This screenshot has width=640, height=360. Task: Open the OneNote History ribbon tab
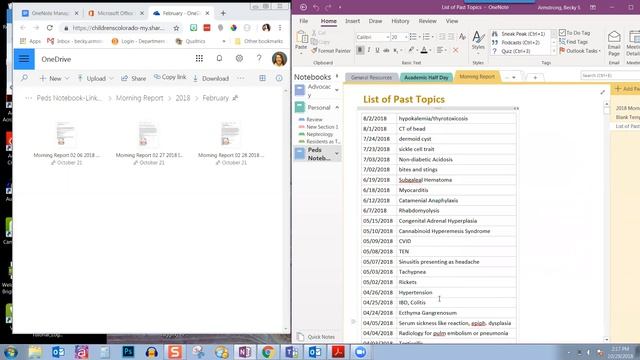(400, 21)
